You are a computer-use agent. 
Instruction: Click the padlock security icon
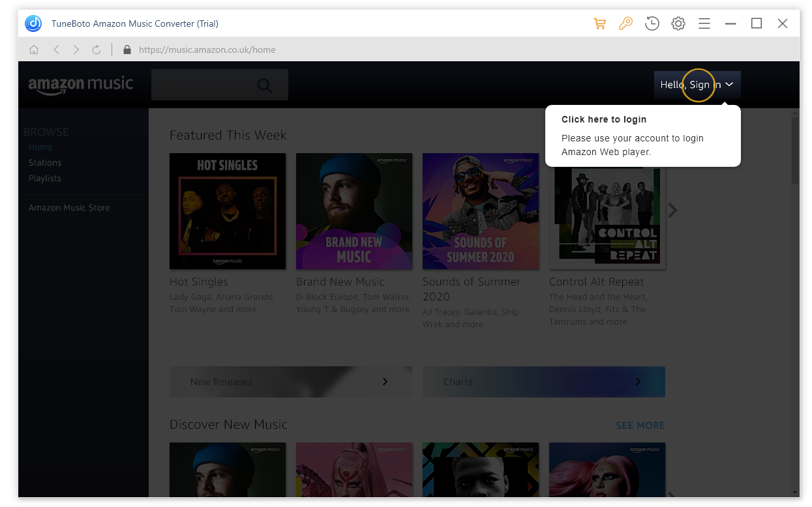(127, 50)
